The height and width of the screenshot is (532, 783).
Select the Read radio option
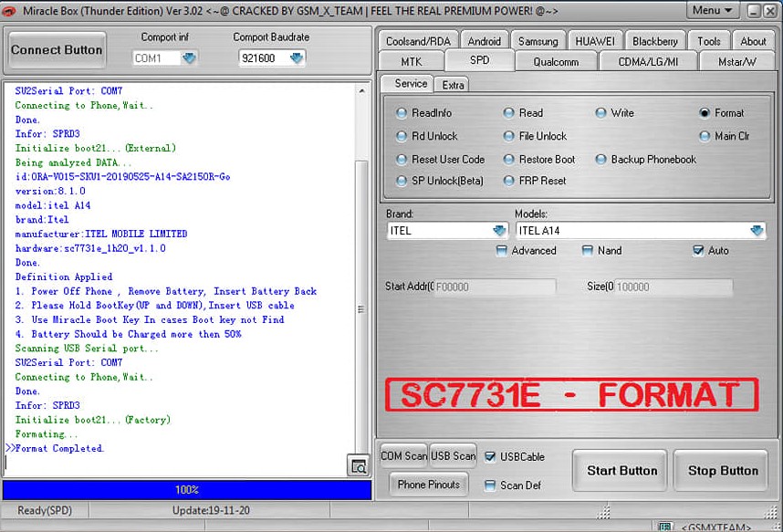508,113
